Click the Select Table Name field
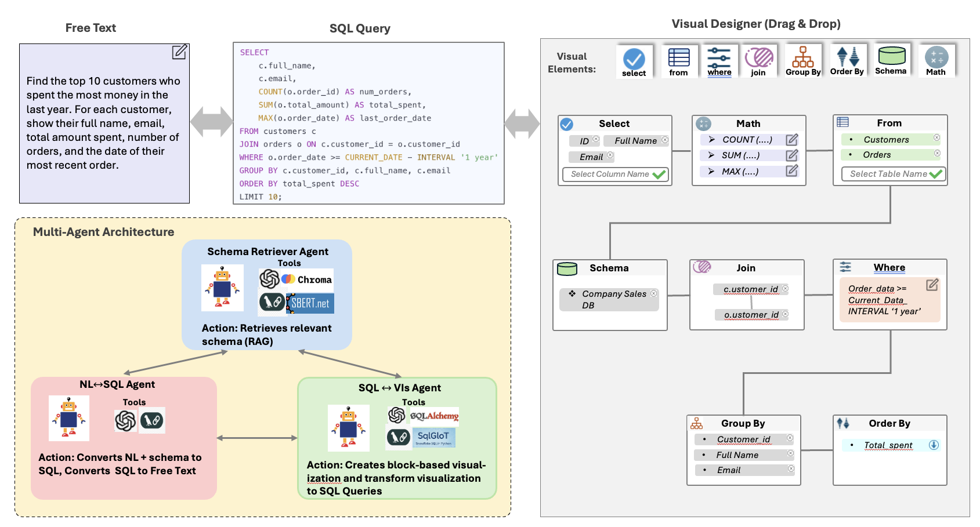980x527 pixels. pyautogui.click(x=888, y=174)
